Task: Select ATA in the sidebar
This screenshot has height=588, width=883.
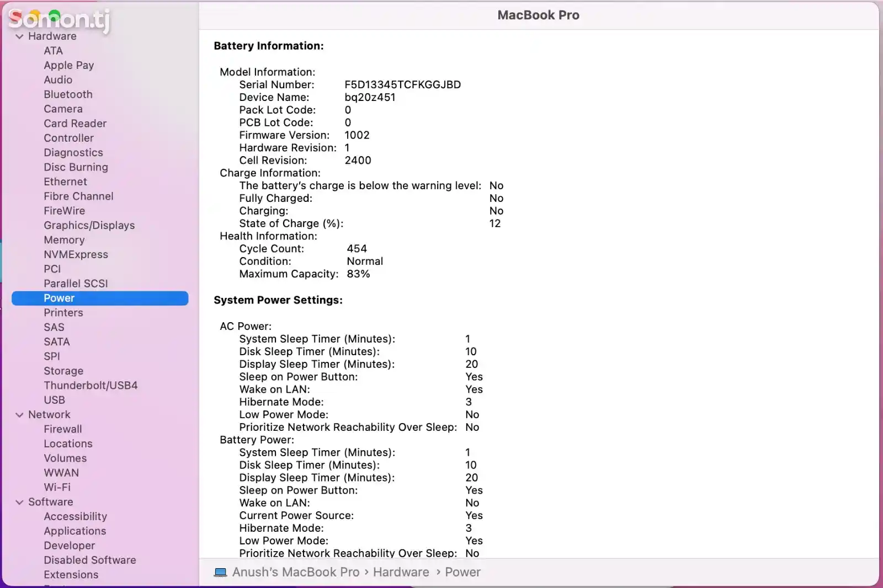Action: pos(53,51)
